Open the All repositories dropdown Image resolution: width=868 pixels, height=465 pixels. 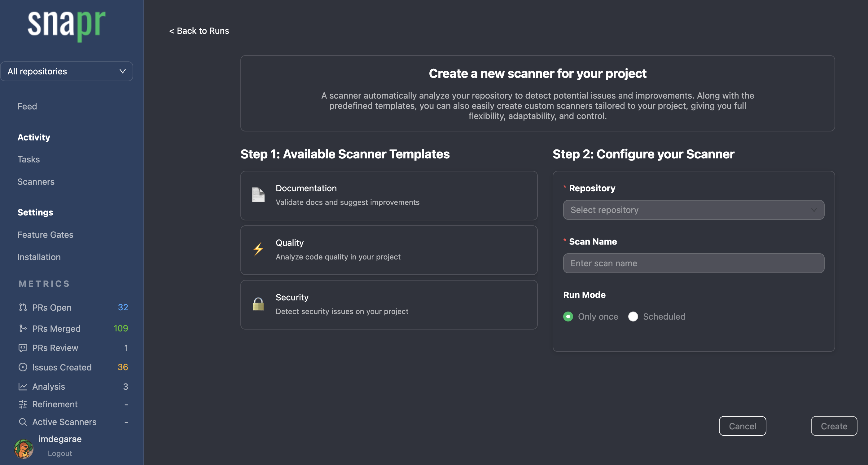(x=67, y=71)
